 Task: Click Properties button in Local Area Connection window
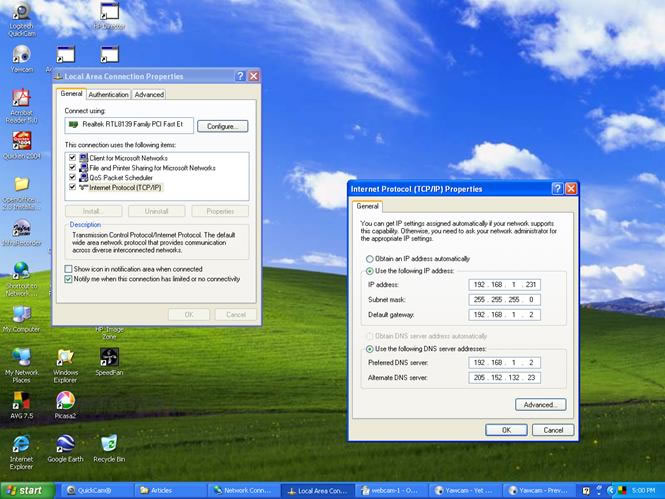pyautogui.click(x=220, y=211)
